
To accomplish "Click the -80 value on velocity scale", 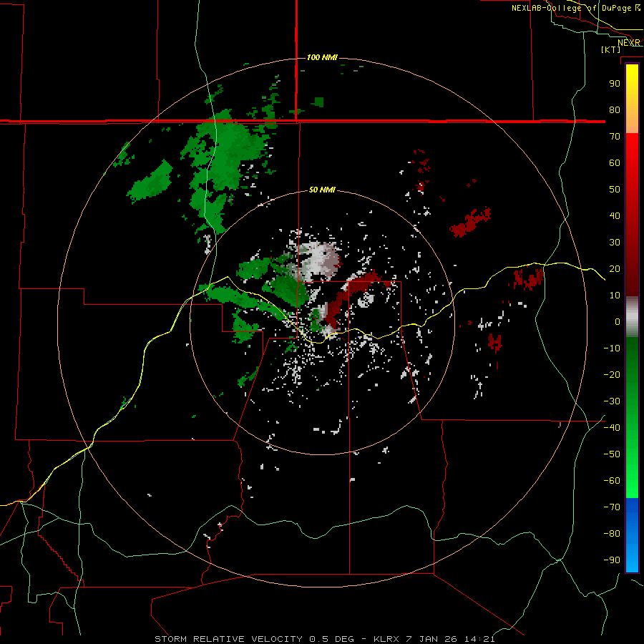I will click(612, 534).
